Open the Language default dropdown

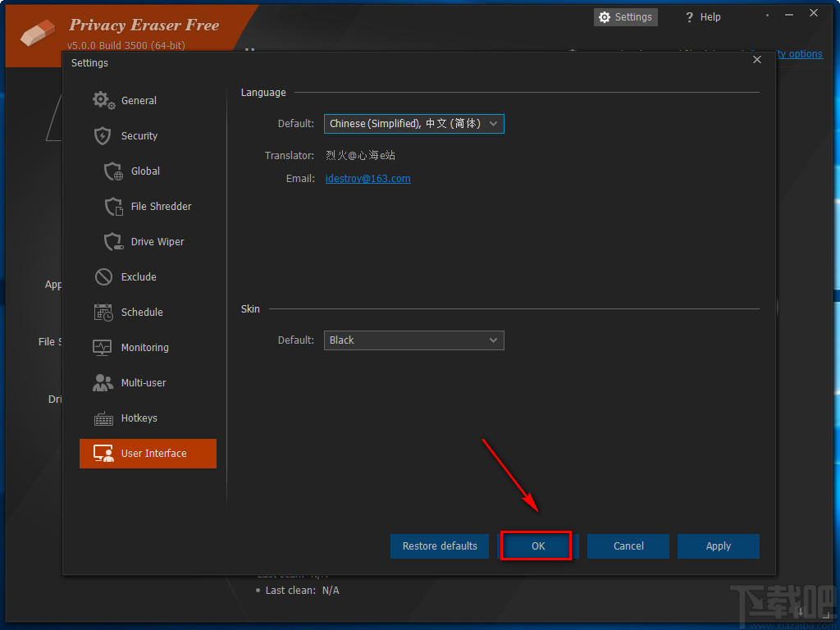pos(413,124)
